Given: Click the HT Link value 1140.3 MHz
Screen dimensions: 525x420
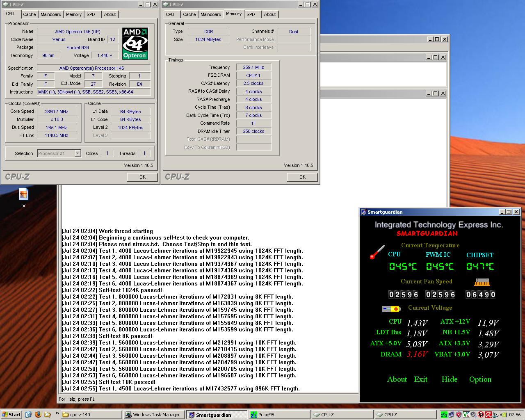Looking at the screenshot, I should click(57, 135).
